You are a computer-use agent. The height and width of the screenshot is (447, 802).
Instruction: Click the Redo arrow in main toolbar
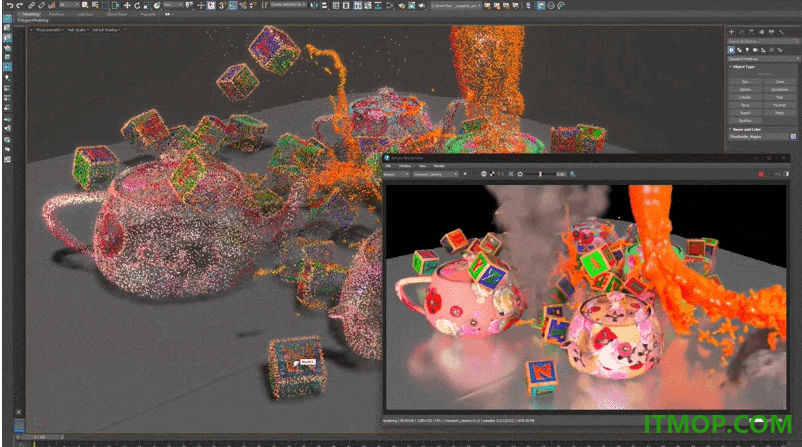coord(19,5)
